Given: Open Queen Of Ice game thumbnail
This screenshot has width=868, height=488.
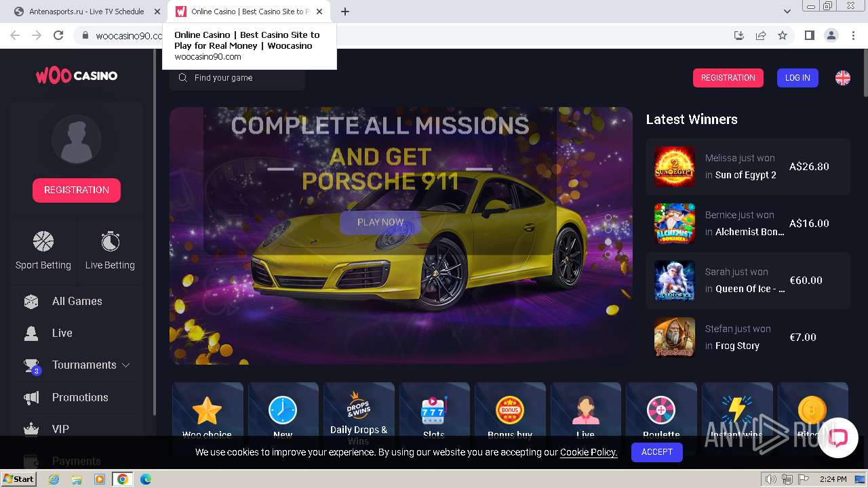Looking at the screenshot, I should (675, 281).
